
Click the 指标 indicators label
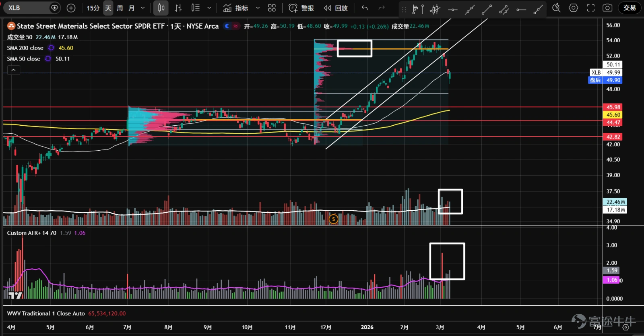coord(242,8)
